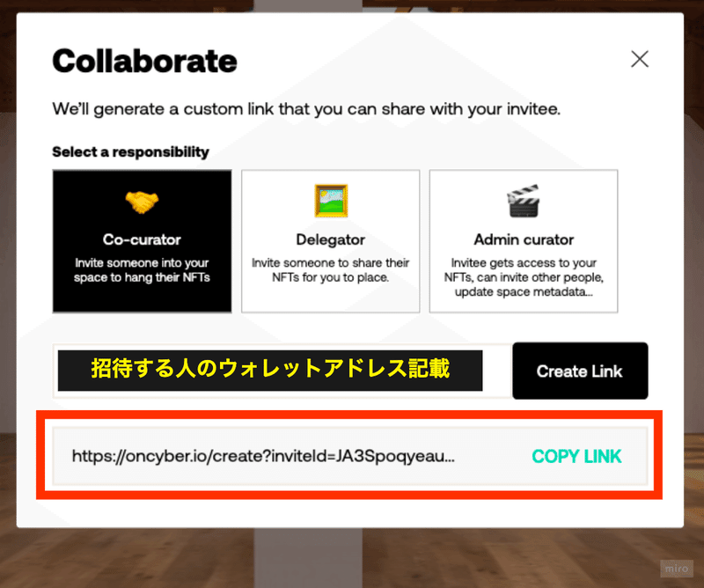This screenshot has height=588, width=704.
Task: Click the Create Link button
Action: [x=580, y=371]
